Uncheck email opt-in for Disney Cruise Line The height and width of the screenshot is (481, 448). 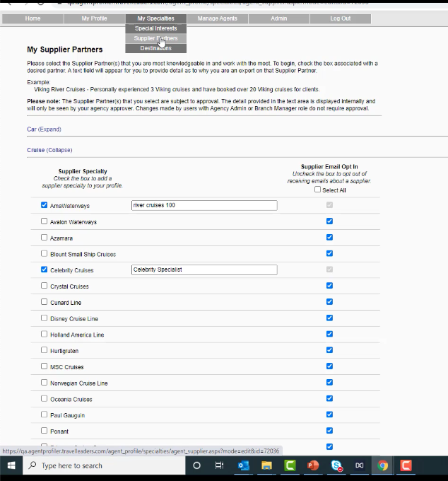[x=329, y=318]
